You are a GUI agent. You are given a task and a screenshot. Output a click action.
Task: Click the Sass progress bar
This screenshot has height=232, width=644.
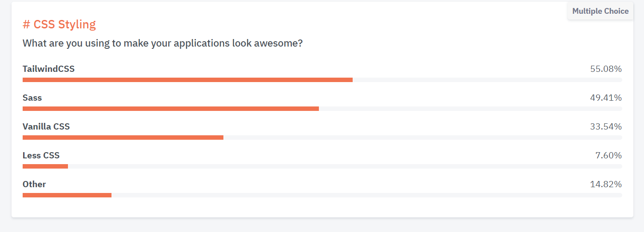pyautogui.click(x=322, y=109)
